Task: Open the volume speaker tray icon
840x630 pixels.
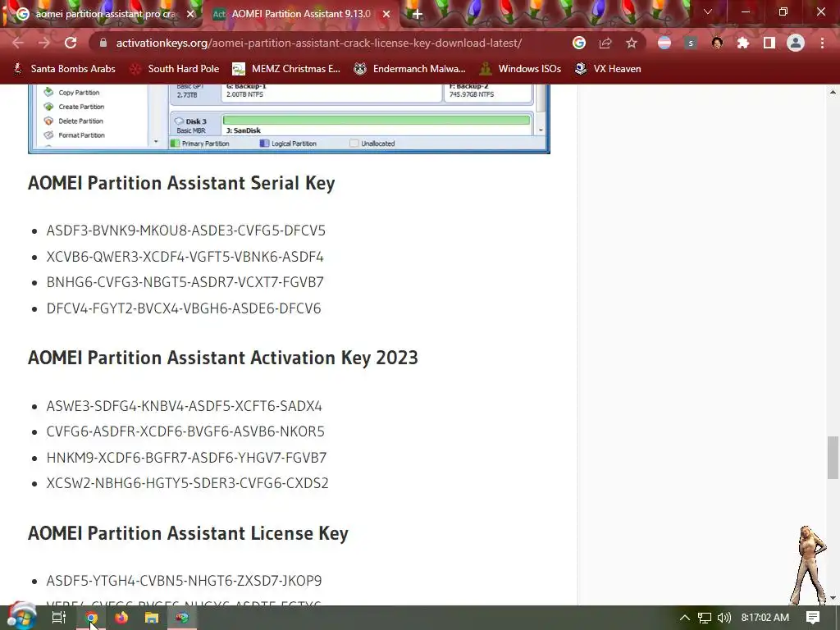Action: (x=724, y=618)
